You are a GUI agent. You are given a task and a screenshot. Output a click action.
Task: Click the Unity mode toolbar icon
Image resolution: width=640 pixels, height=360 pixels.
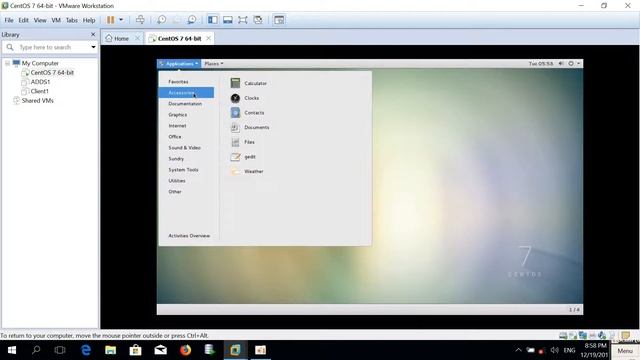click(258, 20)
